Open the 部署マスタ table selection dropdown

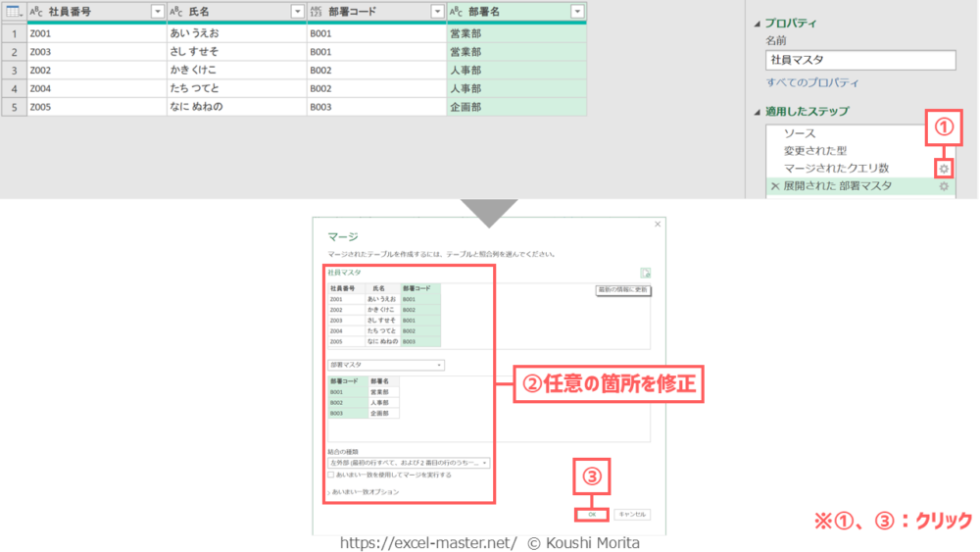click(385, 365)
